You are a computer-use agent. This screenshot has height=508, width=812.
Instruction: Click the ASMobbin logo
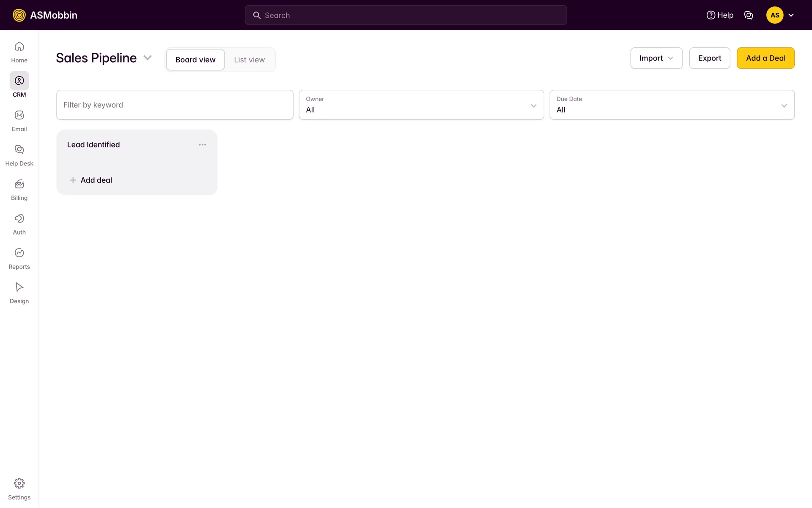(x=45, y=15)
